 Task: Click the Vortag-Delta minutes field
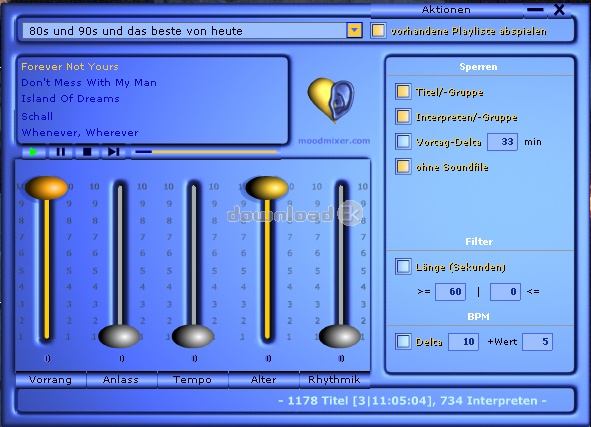click(x=502, y=142)
